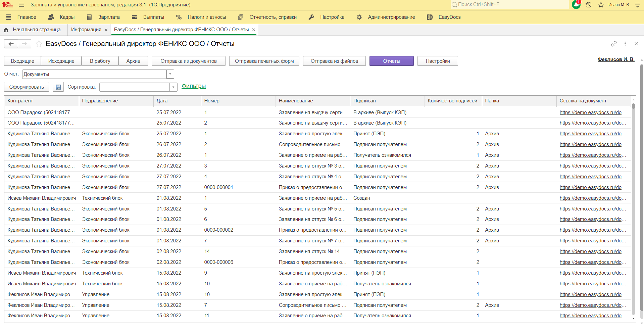Sort by the Дата column header
The height and width of the screenshot is (331, 644).
pos(177,101)
